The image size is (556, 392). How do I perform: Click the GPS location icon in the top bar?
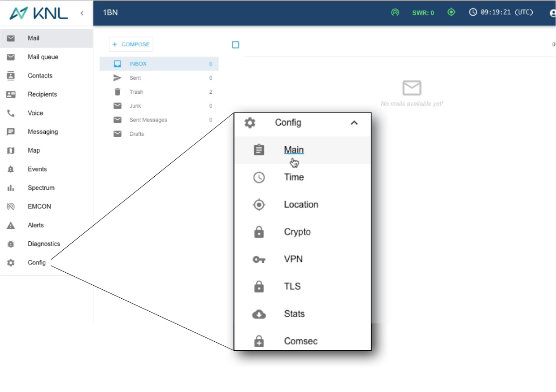click(x=451, y=12)
